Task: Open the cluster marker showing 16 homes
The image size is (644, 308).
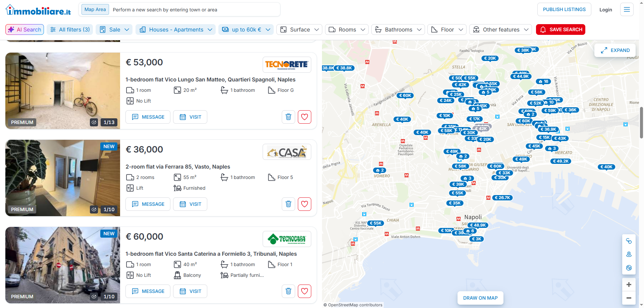Action: point(544,81)
